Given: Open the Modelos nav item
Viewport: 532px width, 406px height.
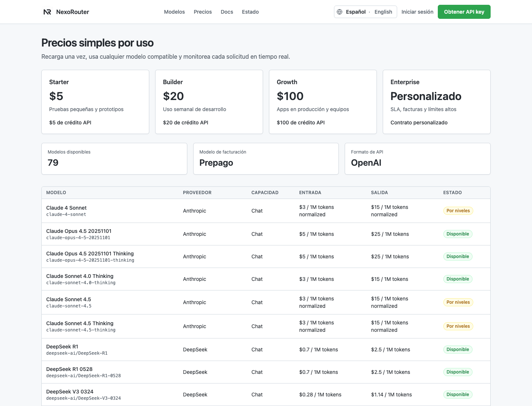Looking at the screenshot, I should [x=174, y=12].
